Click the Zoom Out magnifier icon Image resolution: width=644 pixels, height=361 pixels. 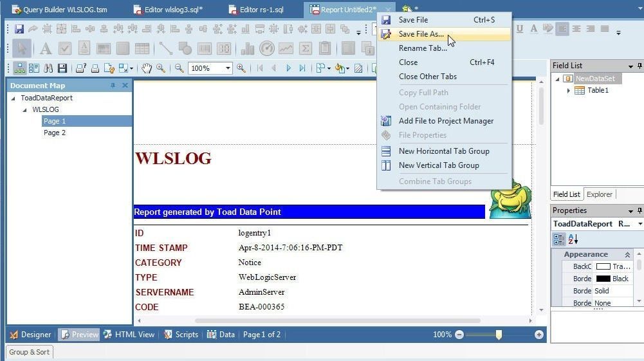179,68
